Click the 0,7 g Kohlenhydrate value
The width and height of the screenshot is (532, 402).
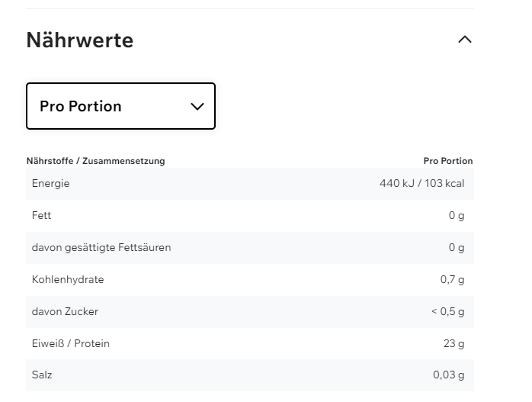tap(452, 280)
